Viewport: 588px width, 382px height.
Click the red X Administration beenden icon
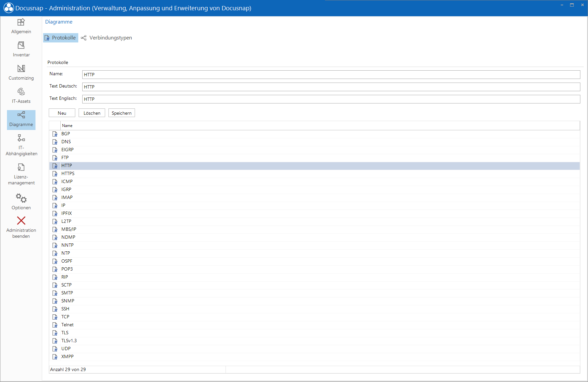(x=21, y=221)
